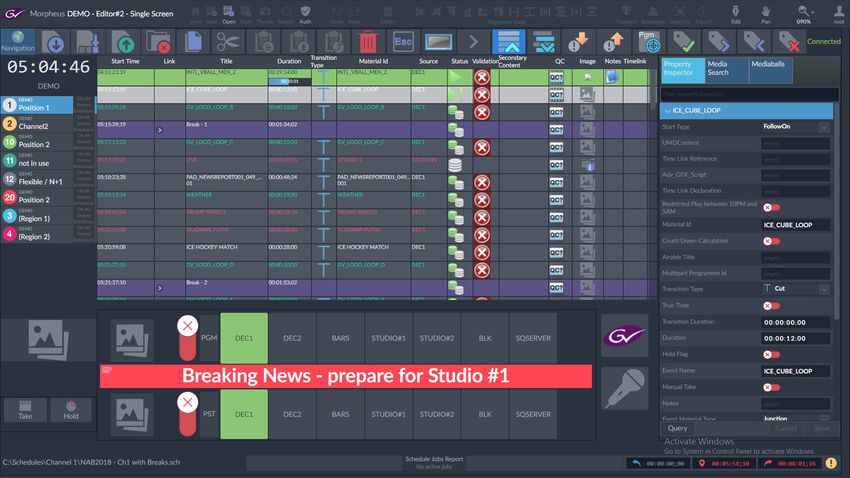Click the copy documents icon

[x=193, y=42]
